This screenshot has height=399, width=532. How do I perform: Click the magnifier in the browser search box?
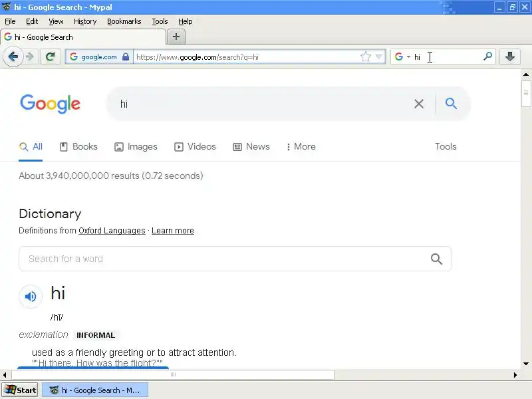(487, 57)
